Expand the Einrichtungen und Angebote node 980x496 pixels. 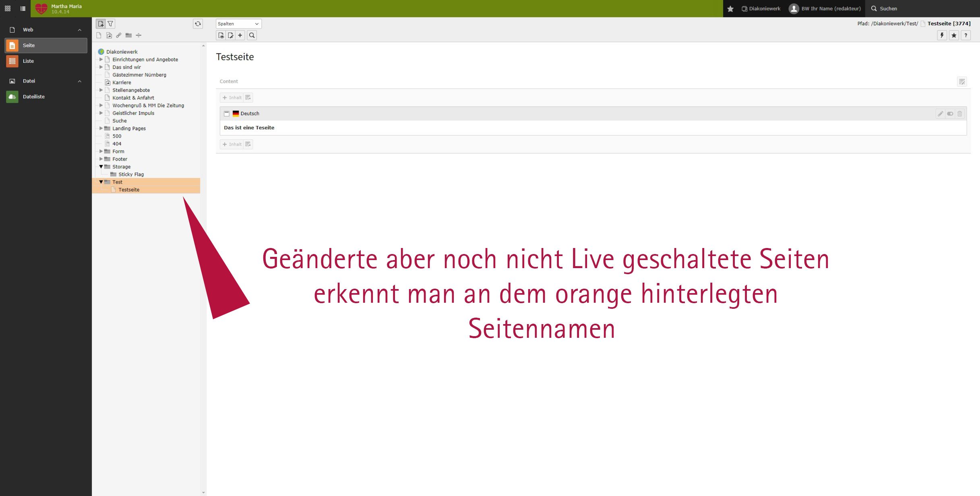pos(101,59)
